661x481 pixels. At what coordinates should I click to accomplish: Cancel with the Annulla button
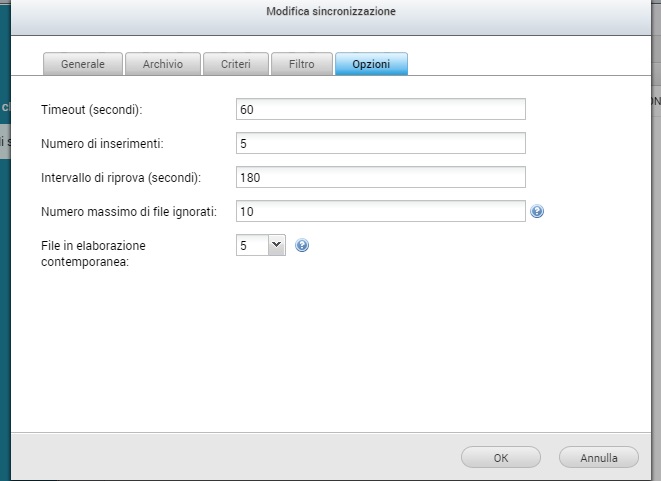pos(598,457)
